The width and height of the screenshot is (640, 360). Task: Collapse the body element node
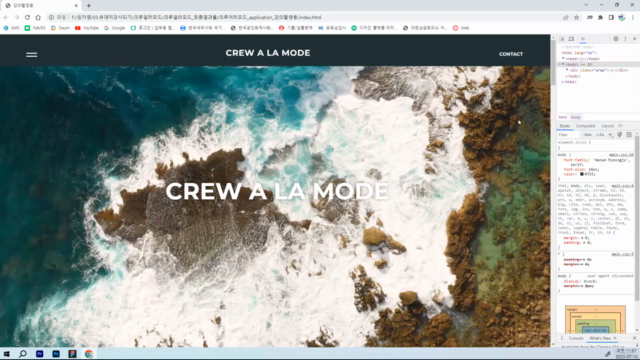coord(563,64)
